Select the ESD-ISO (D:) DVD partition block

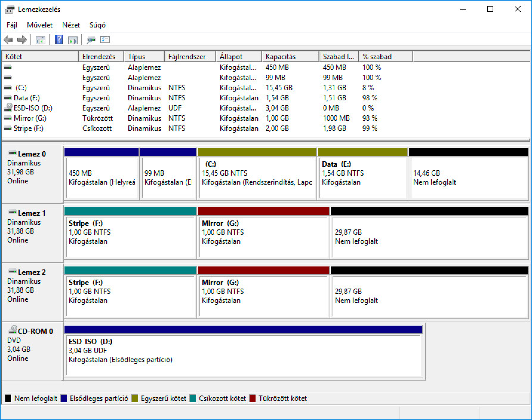point(244,351)
